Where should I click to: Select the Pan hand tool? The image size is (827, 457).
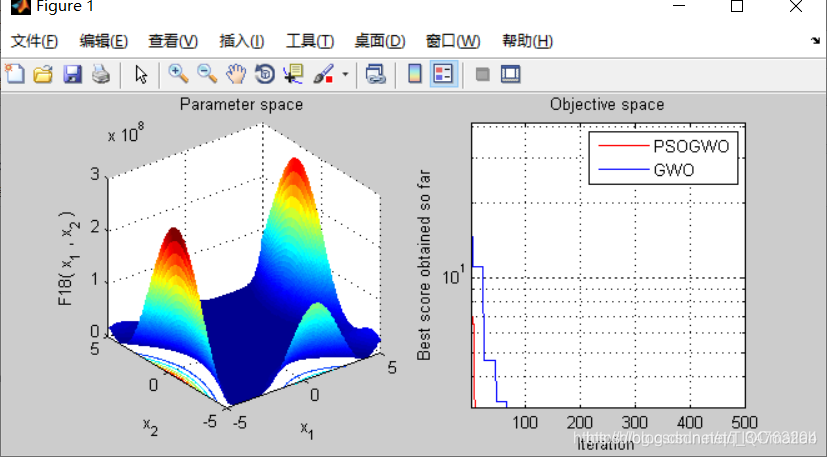click(x=236, y=74)
